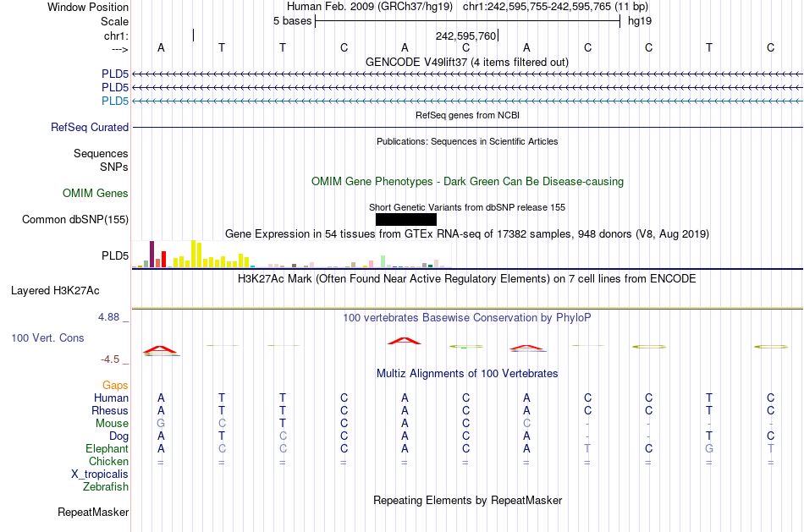Click the OMIM Genes label
This screenshot has height=532, width=804.
[x=96, y=193]
